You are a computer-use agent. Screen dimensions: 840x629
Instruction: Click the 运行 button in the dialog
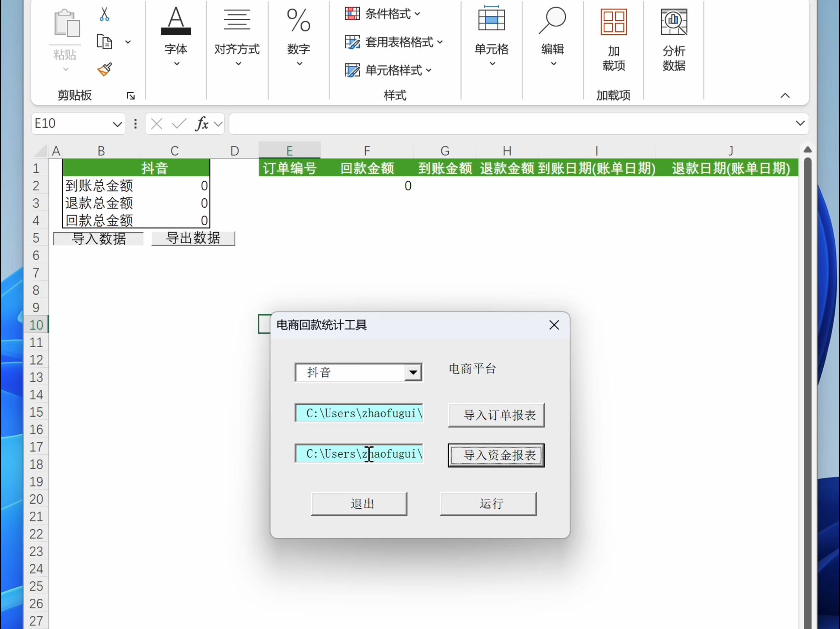pos(488,504)
